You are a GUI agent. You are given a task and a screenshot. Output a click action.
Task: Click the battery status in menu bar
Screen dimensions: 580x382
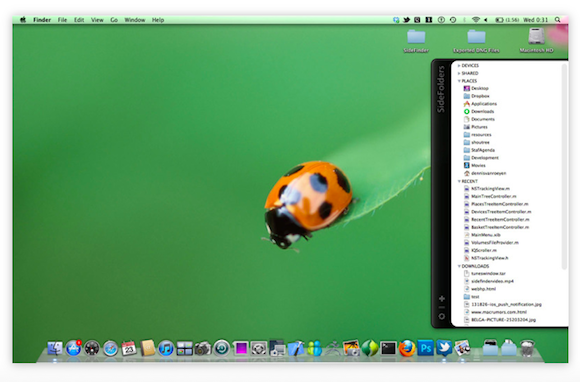pyautogui.click(x=507, y=20)
